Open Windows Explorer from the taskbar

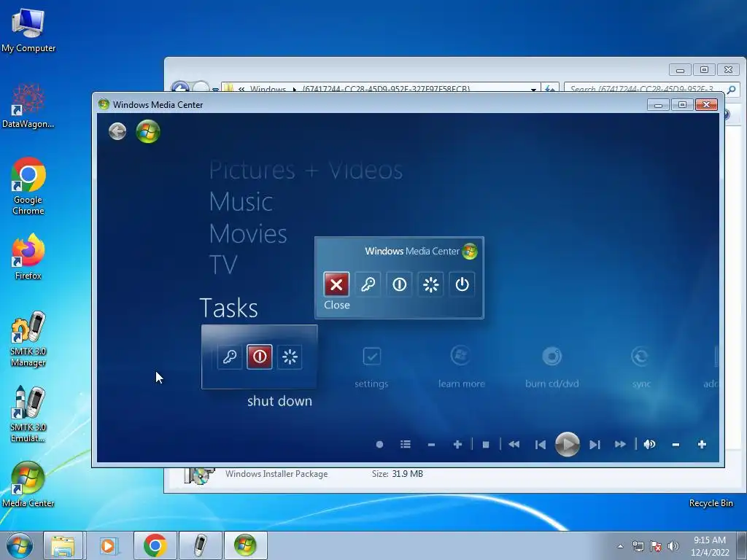click(x=63, y=545)
